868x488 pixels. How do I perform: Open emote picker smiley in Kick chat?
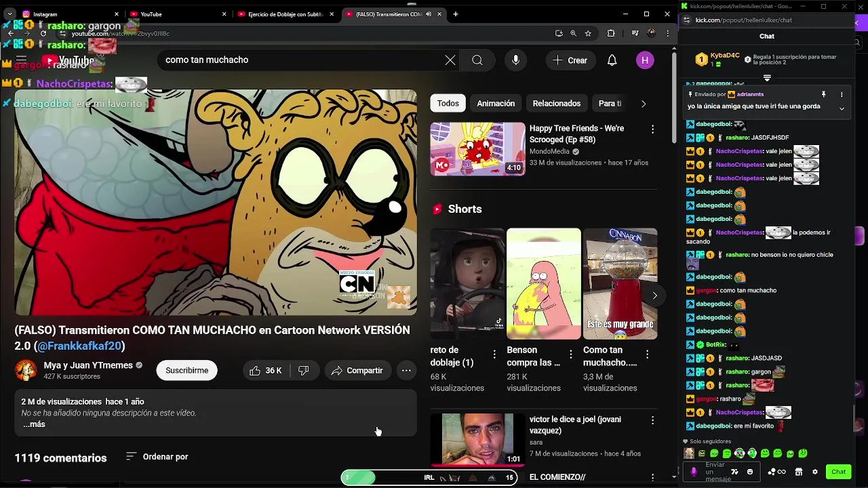[x=749, y=472]
